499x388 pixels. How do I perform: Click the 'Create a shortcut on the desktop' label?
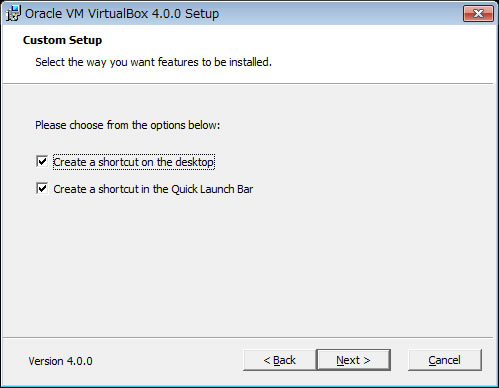[134, 162]
